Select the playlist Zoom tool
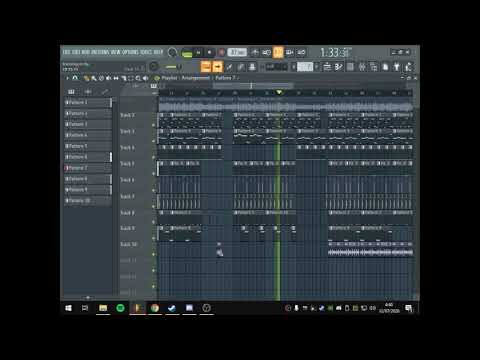Viewport: 480px width, 360px height. (138, 78)
